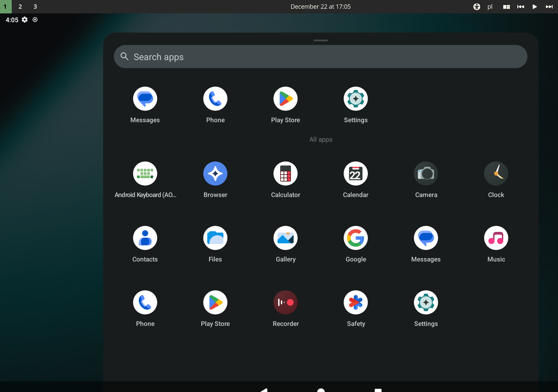This screenshot has width=558, height=392.
Task: Open Android Keyboard (AOSP) app
Action: [145, 174]
